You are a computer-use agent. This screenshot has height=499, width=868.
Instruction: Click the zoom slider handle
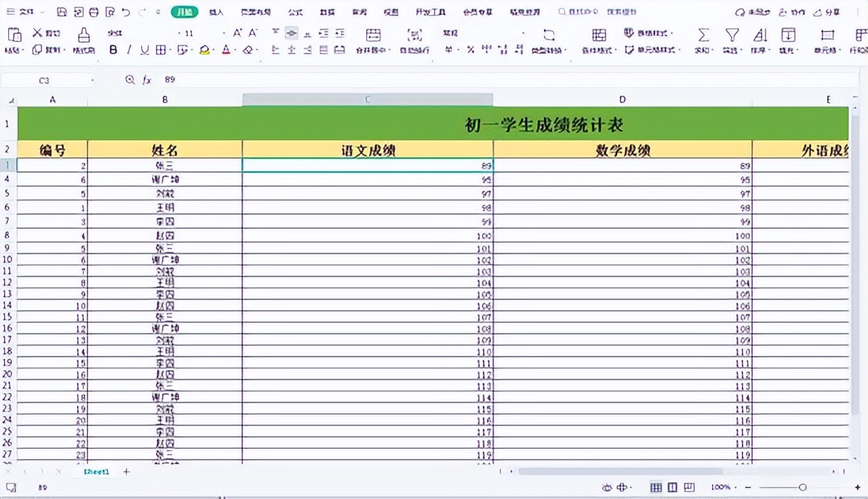click(x=803, y=487)
